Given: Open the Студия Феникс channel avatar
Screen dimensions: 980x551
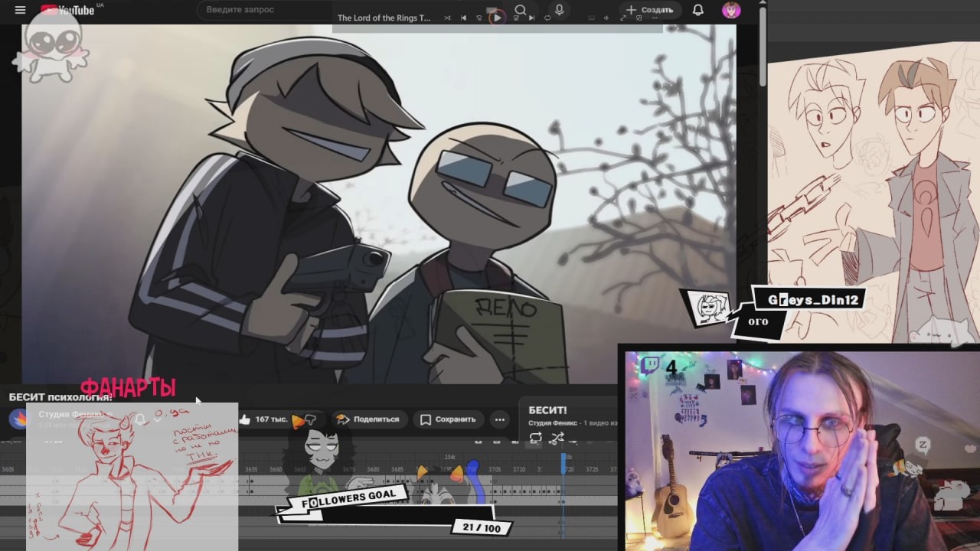Looking at the screenshot, I should click(x=18, y=419).
